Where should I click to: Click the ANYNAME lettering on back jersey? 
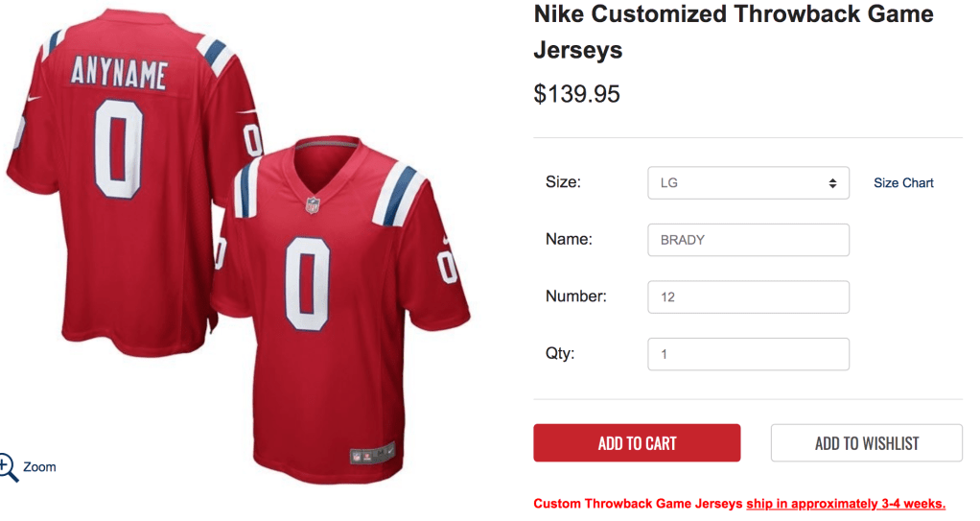click(x=118, y=75)
